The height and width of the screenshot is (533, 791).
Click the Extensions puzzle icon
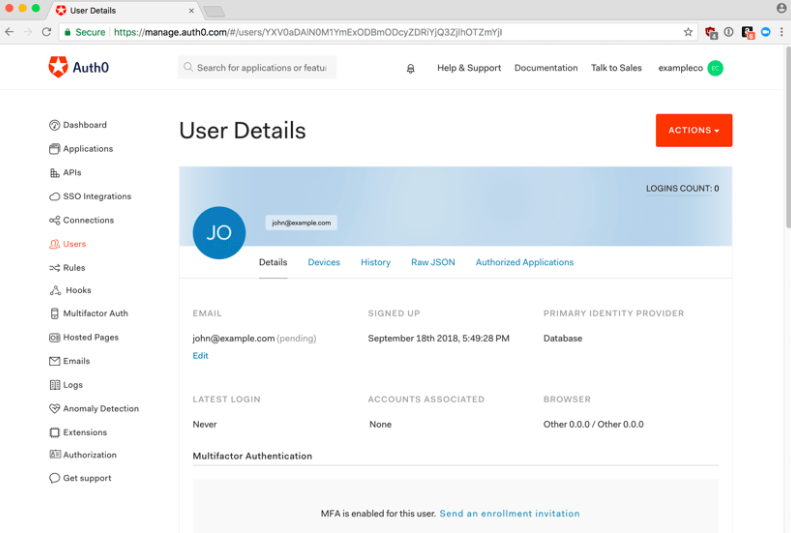click(54, 432)
